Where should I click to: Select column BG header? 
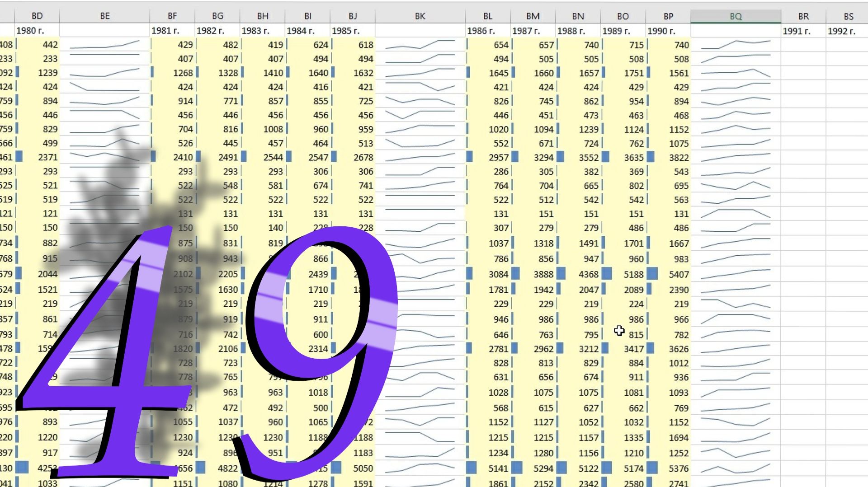click(x=217, y=16)
